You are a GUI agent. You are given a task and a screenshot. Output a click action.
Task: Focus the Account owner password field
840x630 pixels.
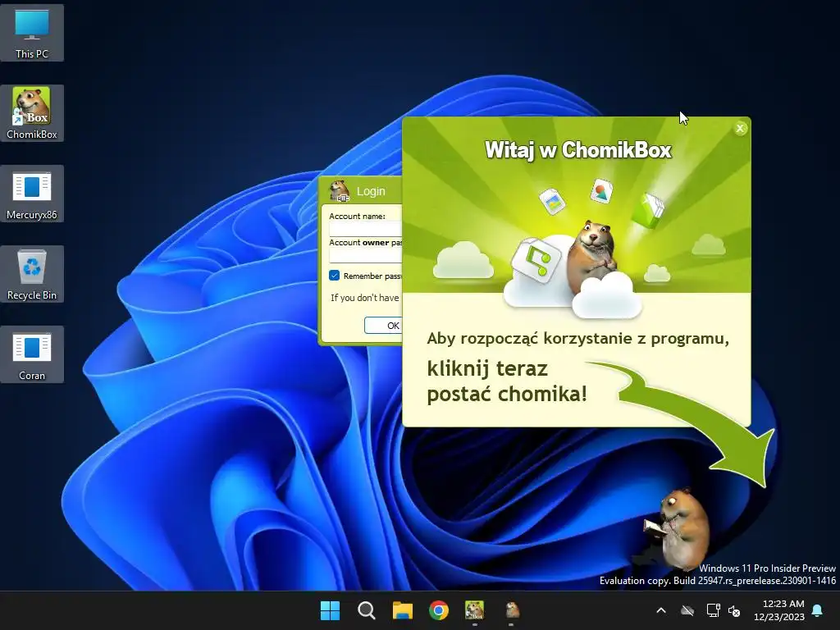(365, 256)
